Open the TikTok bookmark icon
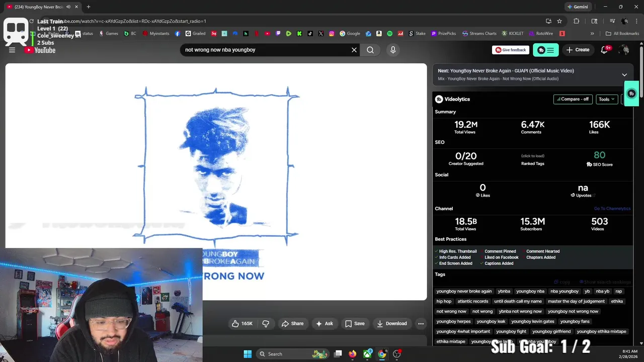This screenshot has width=644, height=362. coord(310,34)
